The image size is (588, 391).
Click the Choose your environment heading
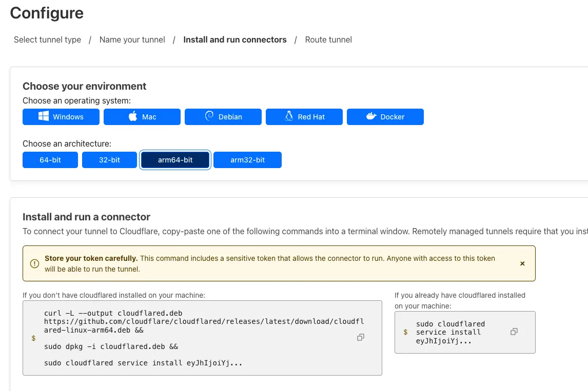[x=84, y=86]
